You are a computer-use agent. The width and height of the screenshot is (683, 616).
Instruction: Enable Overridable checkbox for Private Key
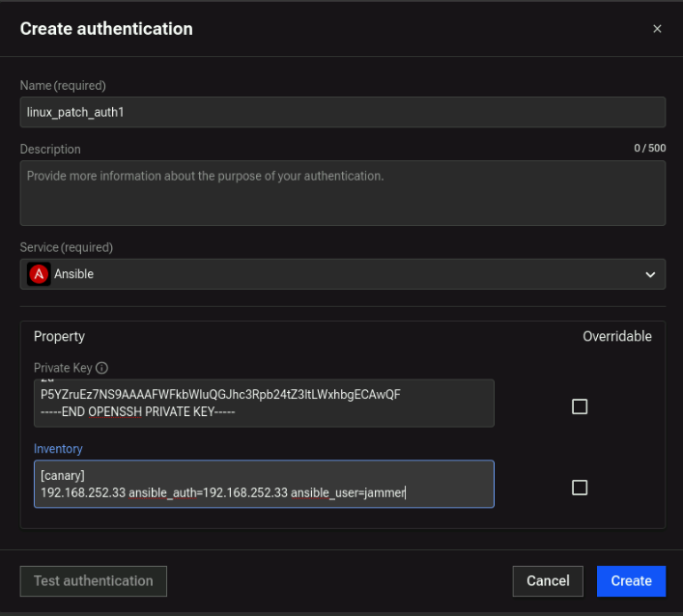coord(580,406)
